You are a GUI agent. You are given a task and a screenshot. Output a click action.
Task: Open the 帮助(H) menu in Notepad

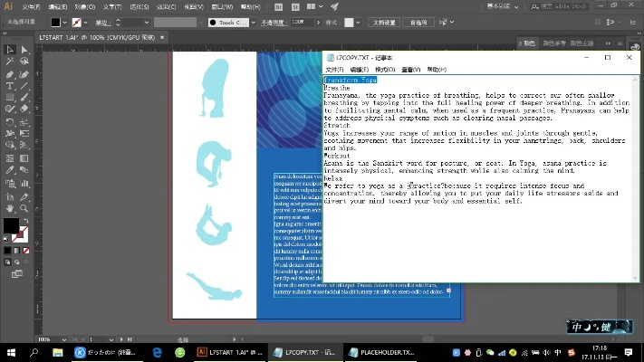click(x=437, y=70)
